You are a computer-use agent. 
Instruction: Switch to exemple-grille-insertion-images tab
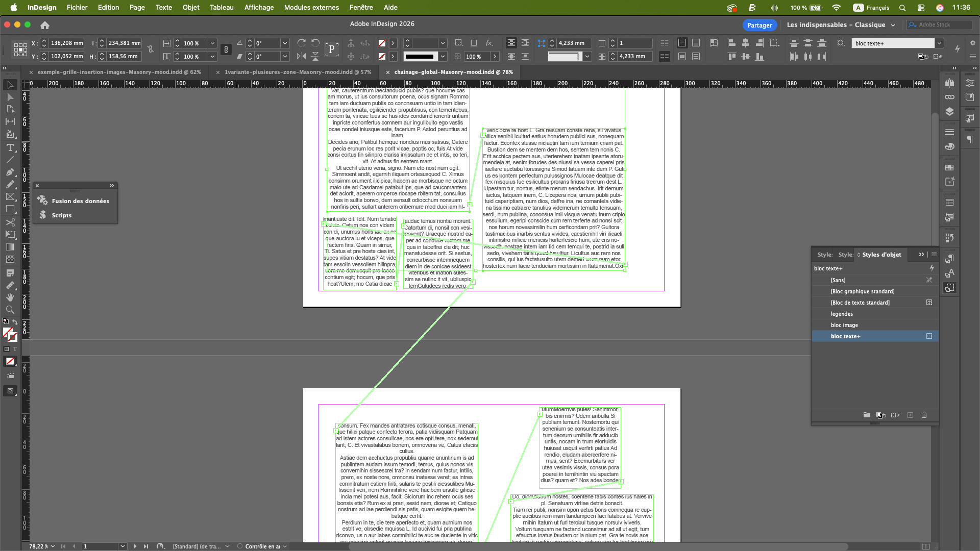118,72
